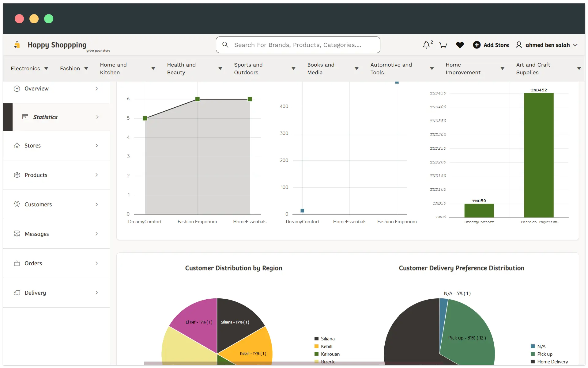Viewport: 588px width, 368px height.
Task: Open the shopping cart
Action: pos(443,45)
